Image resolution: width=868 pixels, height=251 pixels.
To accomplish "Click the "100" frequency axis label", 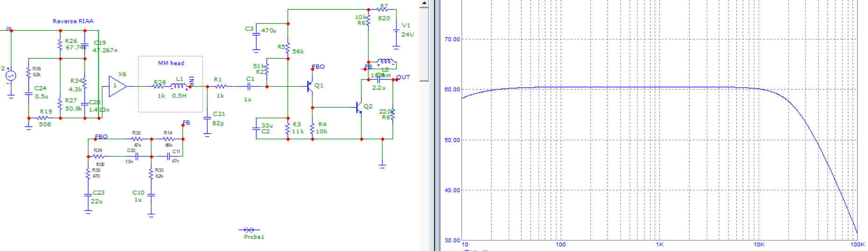I will pos(560,244).
